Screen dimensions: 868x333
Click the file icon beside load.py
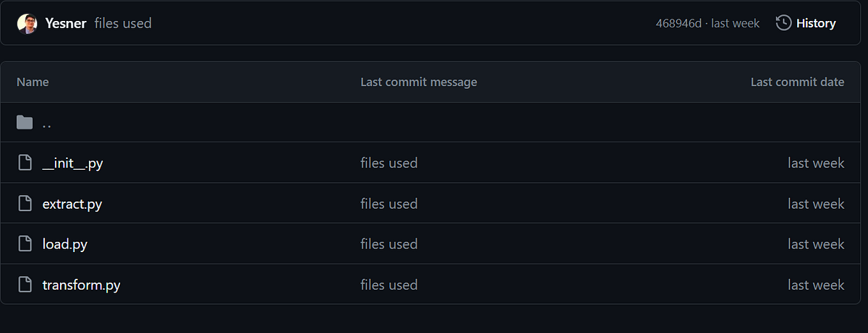(25, 244)
